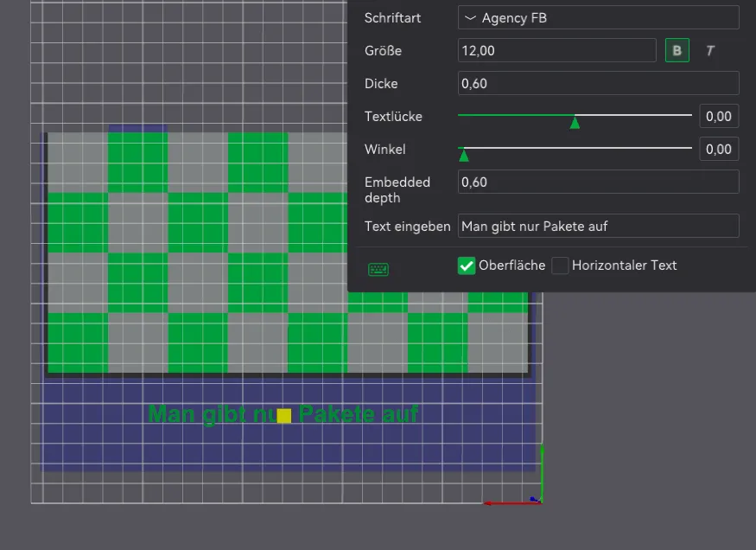Toggle the italic T font style button

[x=709, y=51]
